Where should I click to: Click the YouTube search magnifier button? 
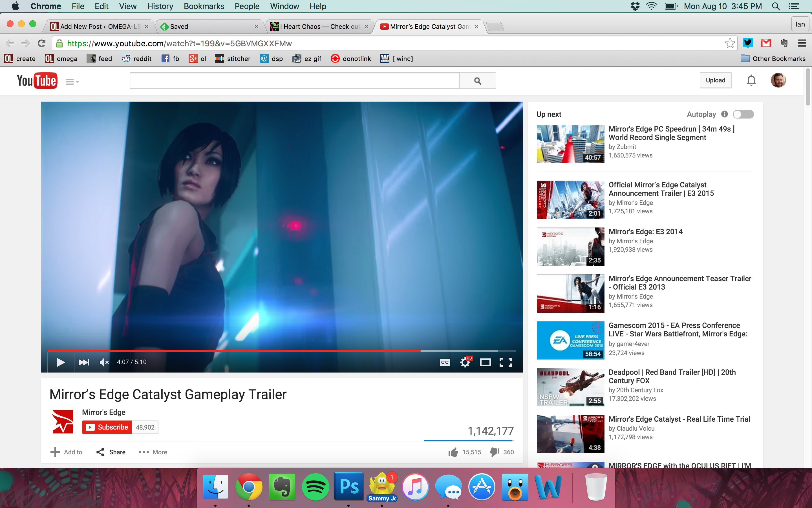477,81
